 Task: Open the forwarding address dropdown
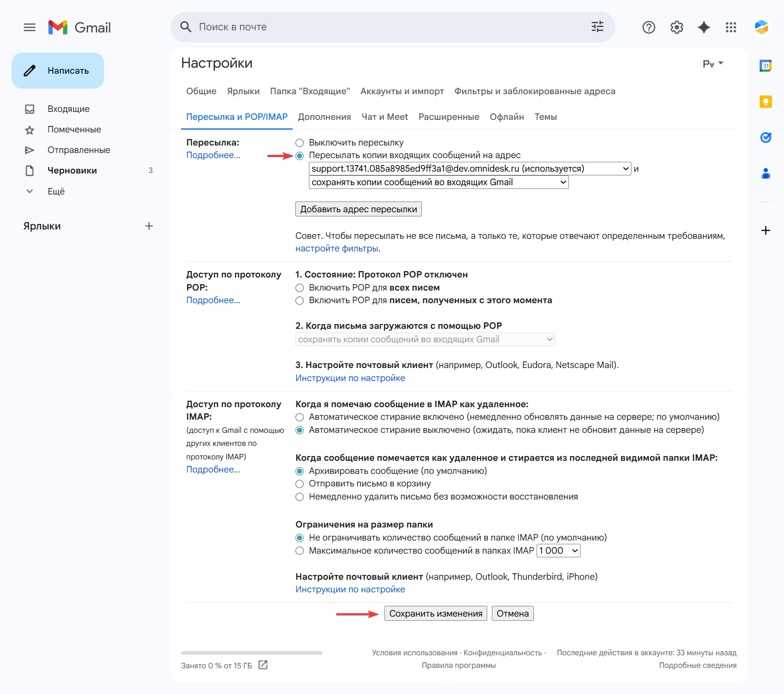pos(469,169)
